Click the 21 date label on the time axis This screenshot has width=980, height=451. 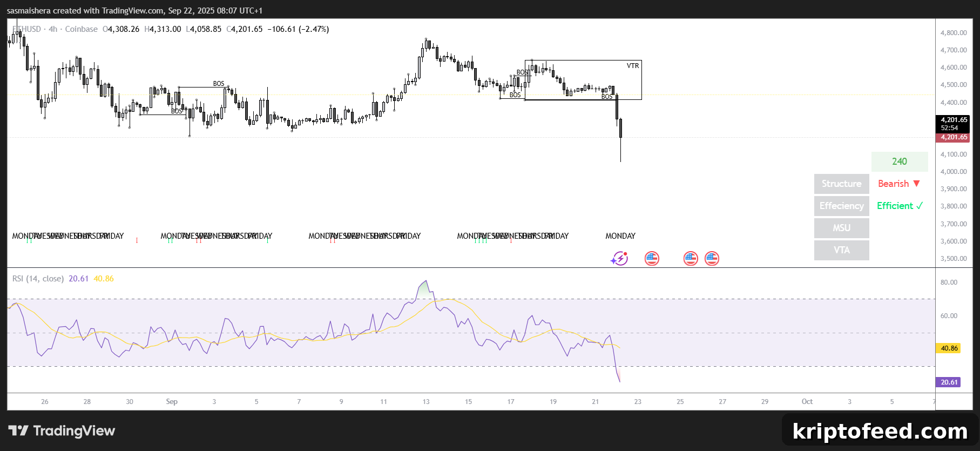(595, 402)
